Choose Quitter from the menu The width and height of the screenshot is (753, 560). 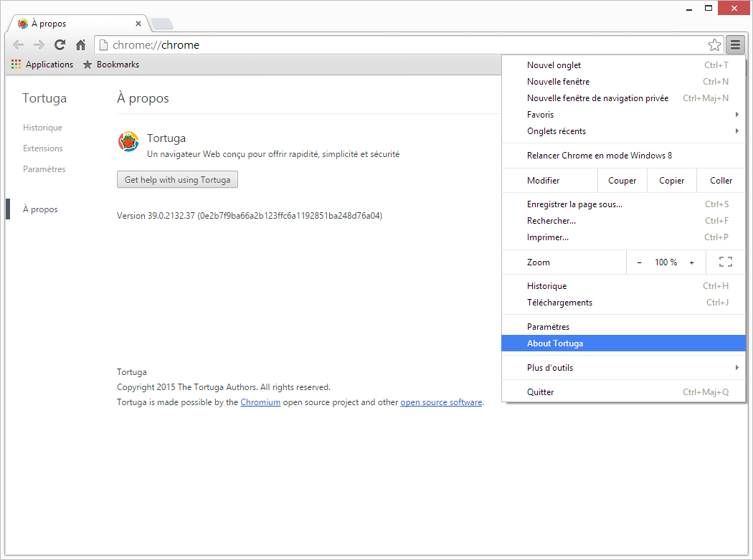click(x=623, y=392)
